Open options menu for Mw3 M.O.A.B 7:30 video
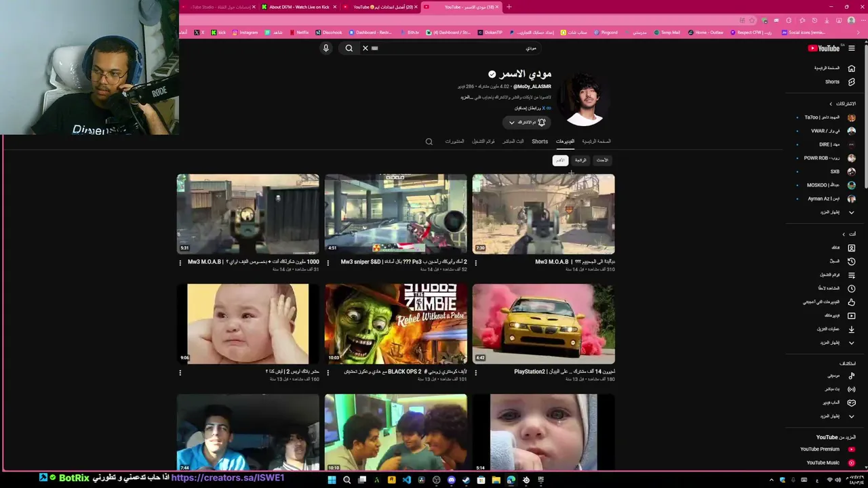Viewport: 868px width, 488px height. pos(475,262)
